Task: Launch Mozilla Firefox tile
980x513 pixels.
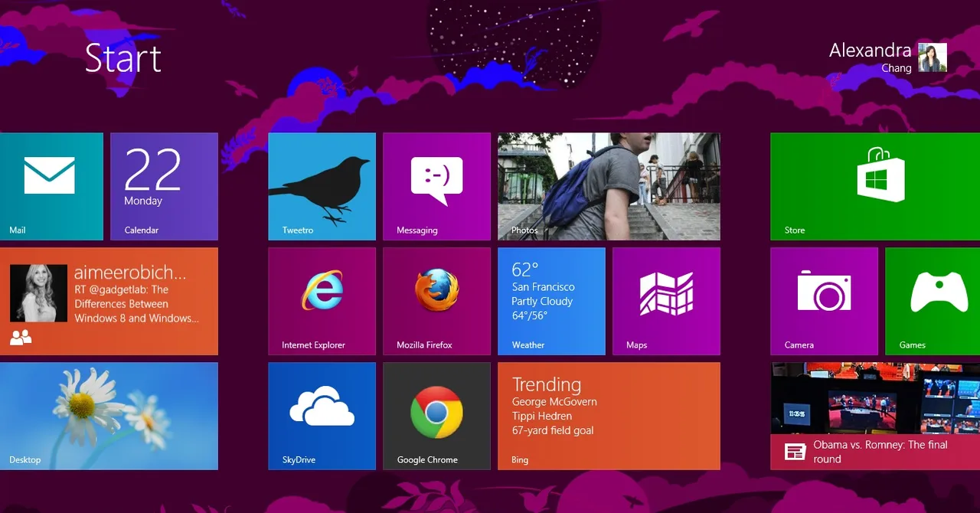Action: coord(436,302)
